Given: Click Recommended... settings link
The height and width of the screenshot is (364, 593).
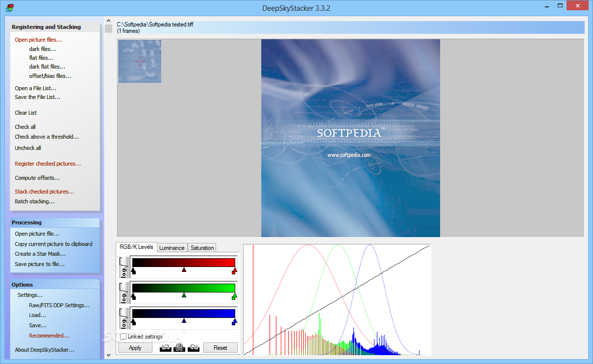Looking at the screenshot, I should 49,336.
